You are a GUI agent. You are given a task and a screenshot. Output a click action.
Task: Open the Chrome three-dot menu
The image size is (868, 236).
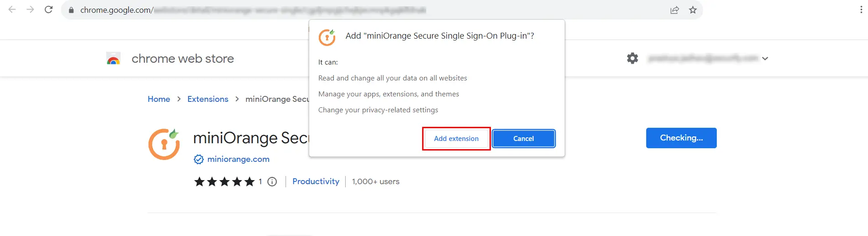tap(861, 10)
